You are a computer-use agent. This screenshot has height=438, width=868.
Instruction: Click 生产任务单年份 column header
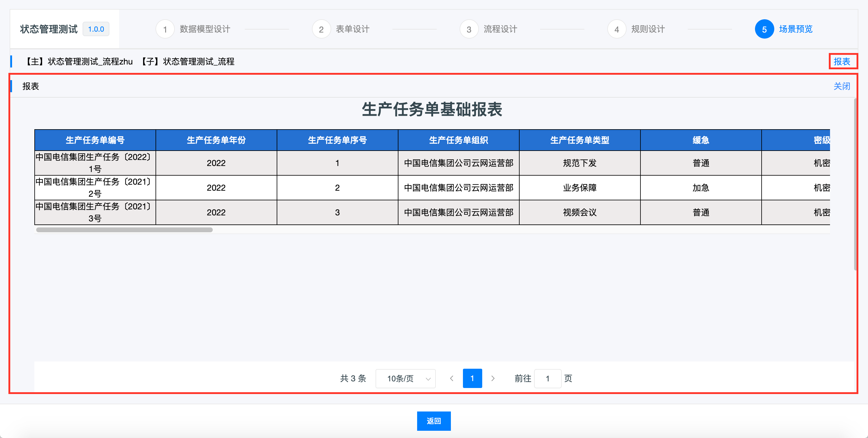click(x=216, y=140)
